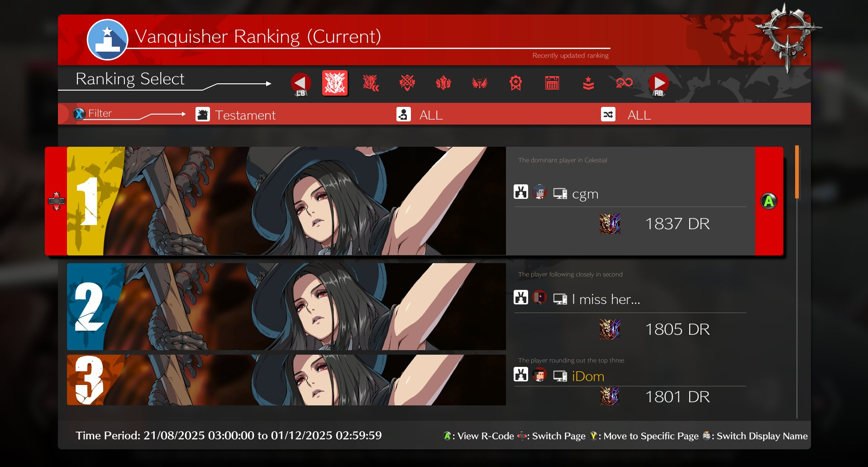
Task: Select the crossed-swords crest ranking icon
Action: [x=407, y=83]
